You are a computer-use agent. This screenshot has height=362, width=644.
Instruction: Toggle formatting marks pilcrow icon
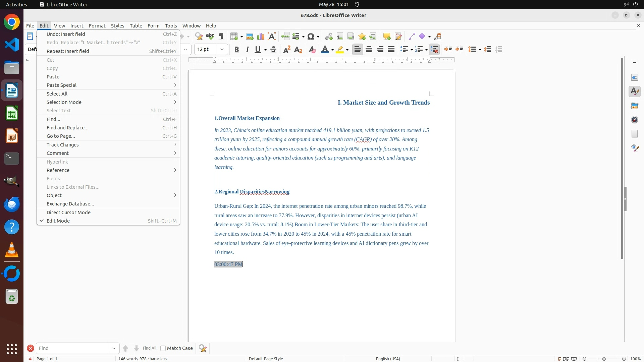(x=221, y=37)
